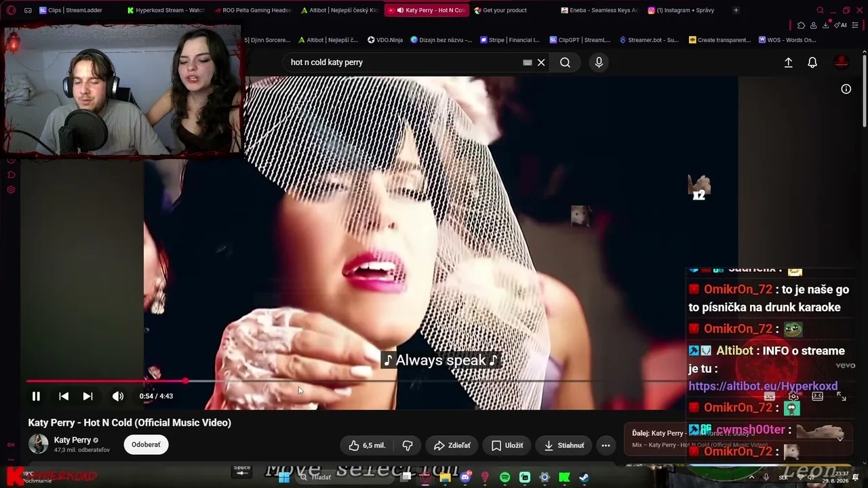Image resolution: width=868 pixels, height=488 pixels.
Task: Click the progress bar scrubber handle
Action: point(185,381)
